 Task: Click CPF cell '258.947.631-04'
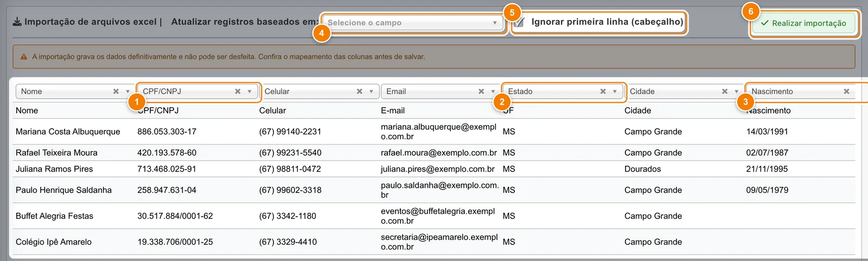(x=167, y=190)
